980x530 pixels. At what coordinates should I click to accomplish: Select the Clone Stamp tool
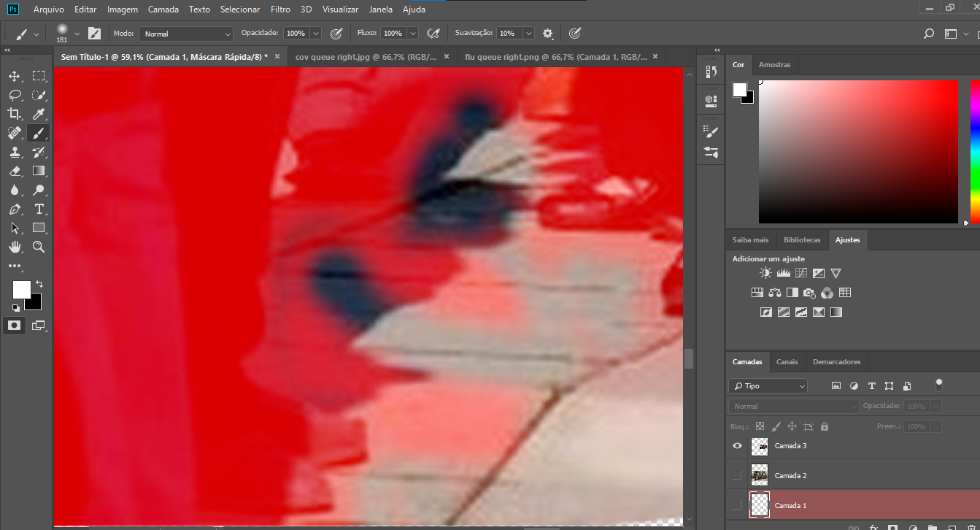click(15, 152)
